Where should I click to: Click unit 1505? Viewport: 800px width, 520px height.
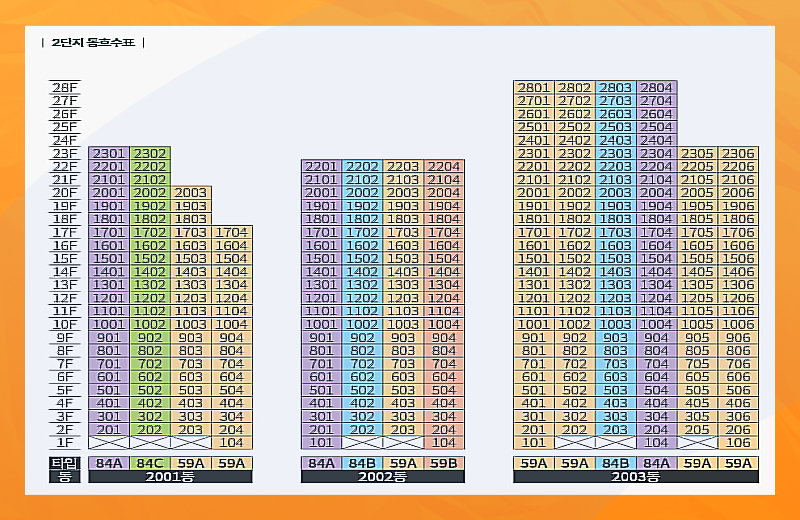(697, 258)
